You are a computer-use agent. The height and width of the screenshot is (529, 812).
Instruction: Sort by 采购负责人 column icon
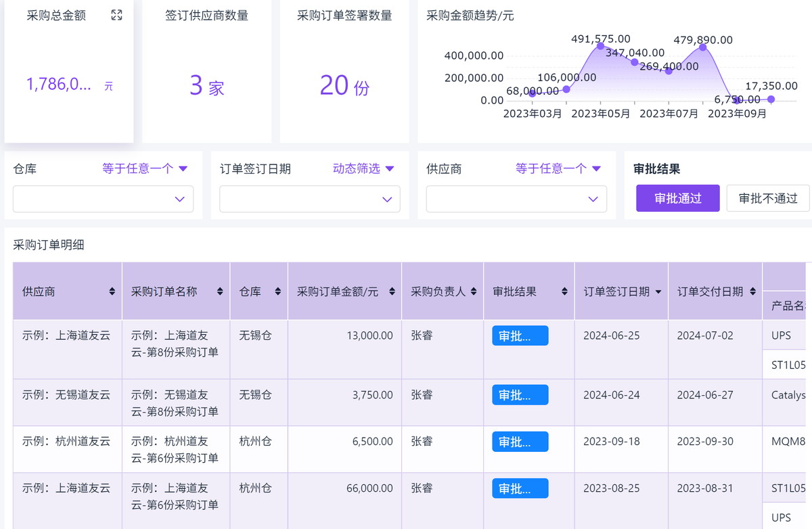[x=473, y=292]
